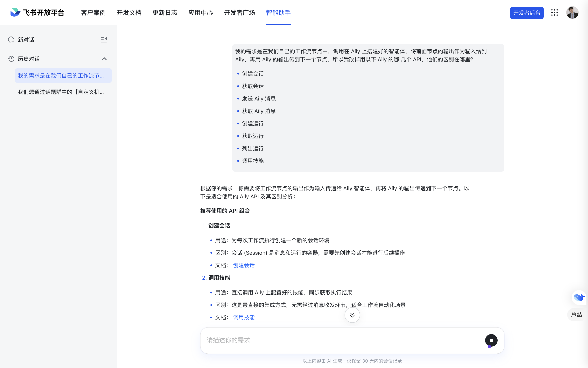Open the 创建会话 documentation link

click(x=244, y=265)
